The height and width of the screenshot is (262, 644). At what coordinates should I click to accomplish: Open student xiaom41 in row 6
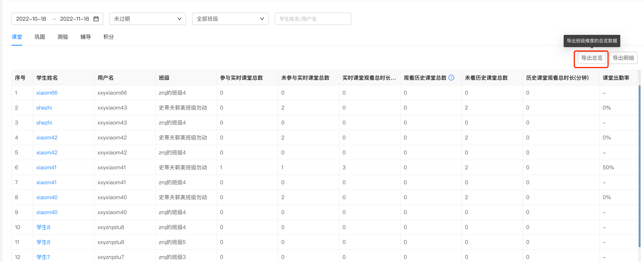[x=46, y=167]
